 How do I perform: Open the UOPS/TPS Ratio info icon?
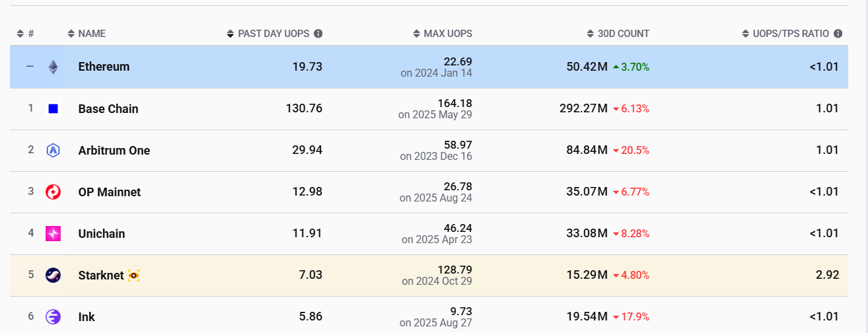(x=838, y=34)
